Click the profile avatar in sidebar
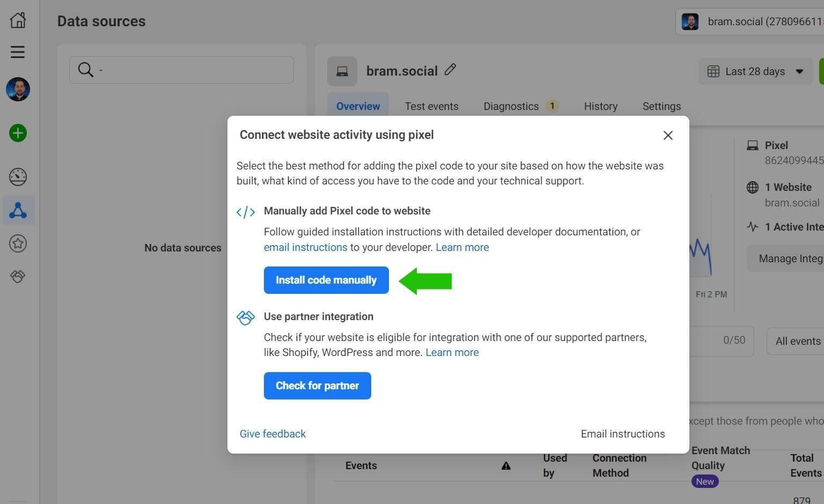824x504 pixels. tap(18, 90)
